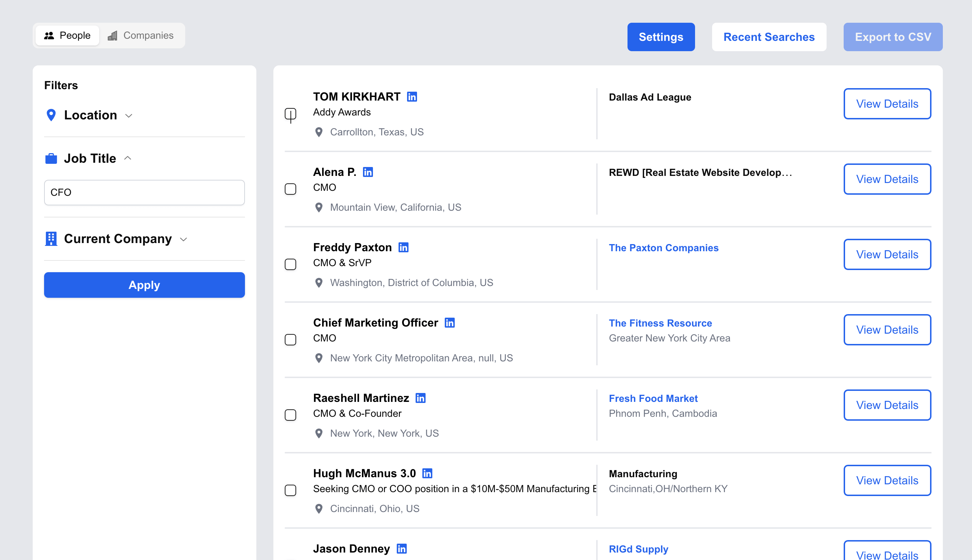Collapse the Job Title filter chevron
Viewport: 972px width, 560px height.
[128, 158]
